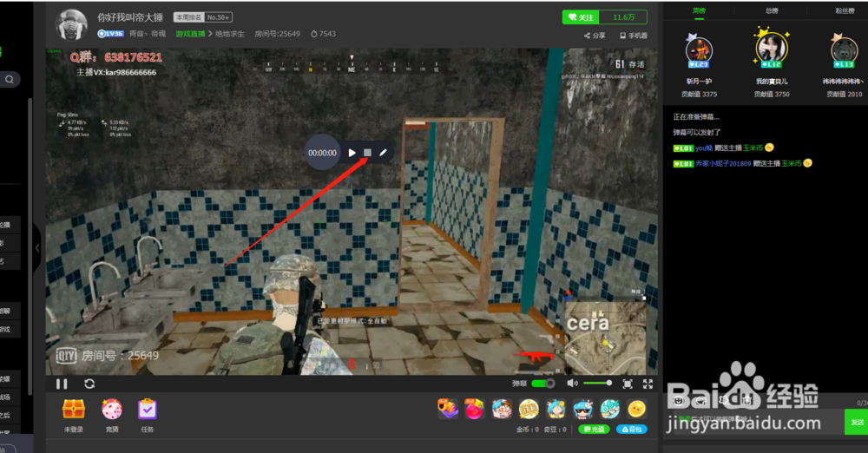The height and width of the screenshot is (453, 868).
Task: Switch to the 周榜 weekly ranking tab
Action: (699, 11)
